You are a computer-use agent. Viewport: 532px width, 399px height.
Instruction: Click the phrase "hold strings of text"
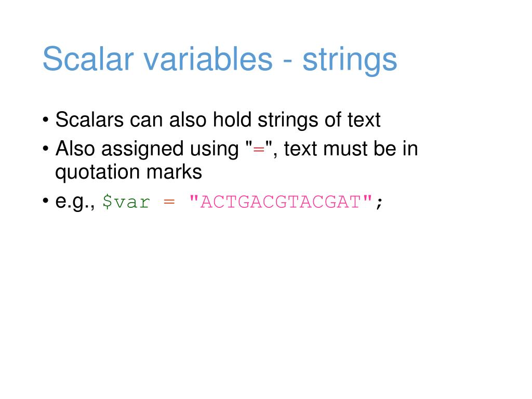(297, 119)
